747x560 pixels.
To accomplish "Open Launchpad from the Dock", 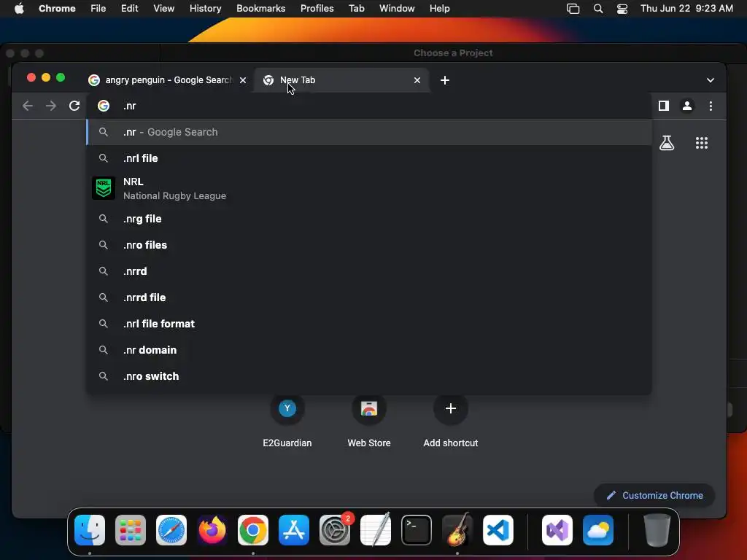I will [x=131, y=530].
